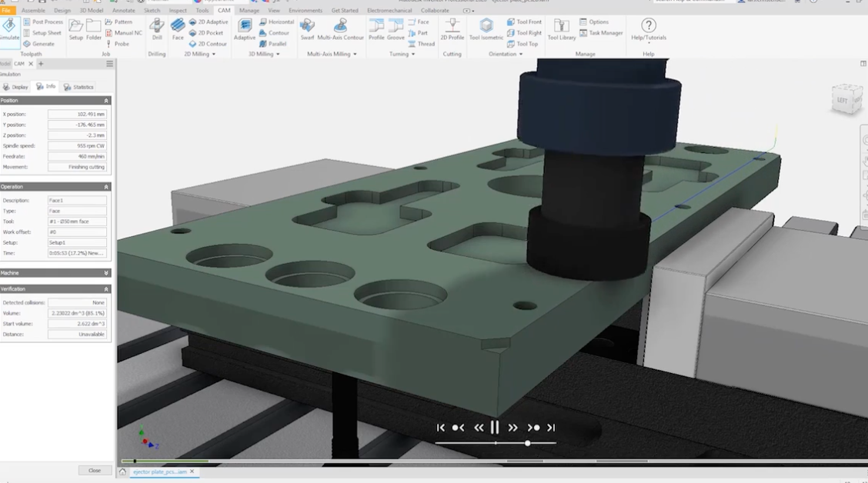Screen dimensions: 868x483
Task: Open the File menu
Action: [x=7, y=11]
